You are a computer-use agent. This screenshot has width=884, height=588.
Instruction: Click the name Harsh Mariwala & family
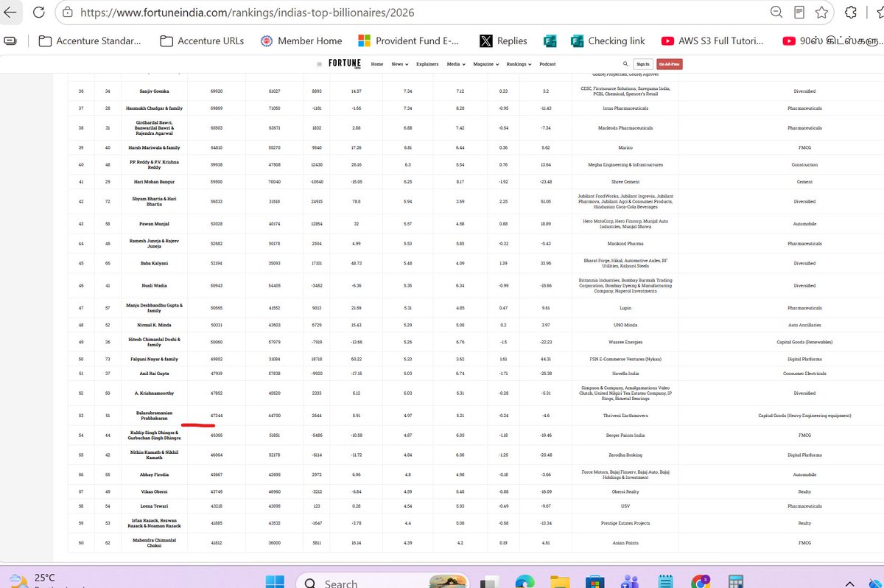tap(154, 147)
